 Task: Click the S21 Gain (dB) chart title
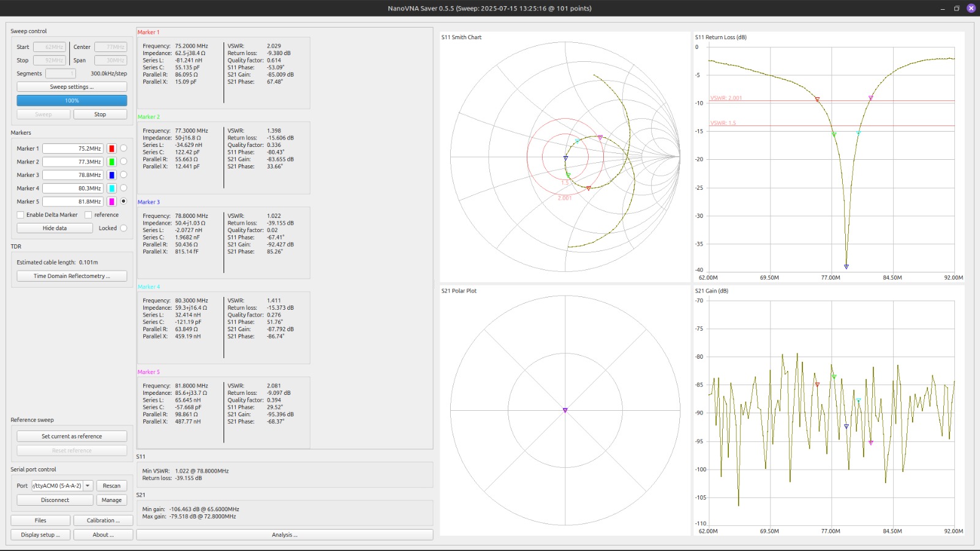[x=711, y=291]
